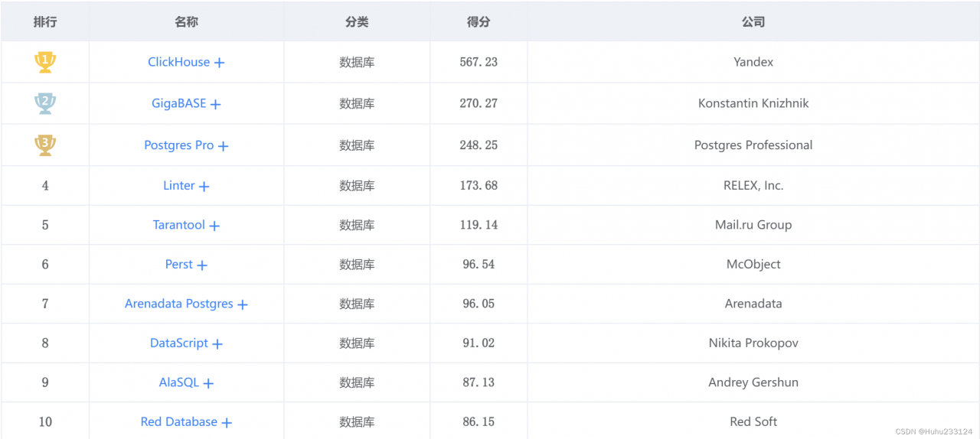Select the score 119.14 cell
This screenshot has width=980, height=439.
[479, 225]
